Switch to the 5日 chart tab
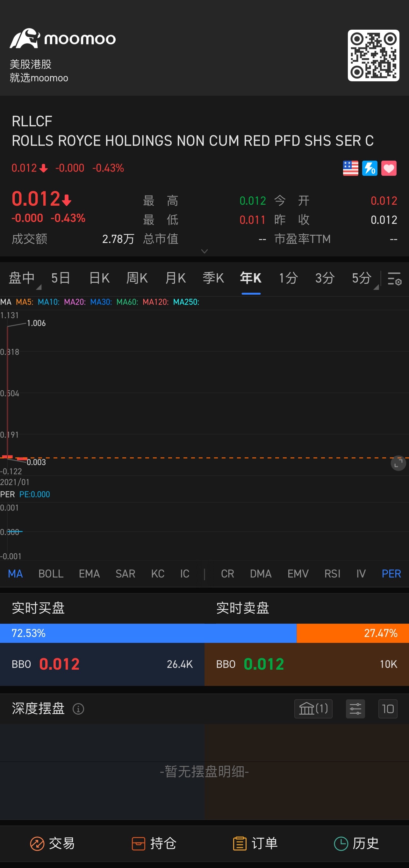409x868 pixels. (x=61, y=278)
